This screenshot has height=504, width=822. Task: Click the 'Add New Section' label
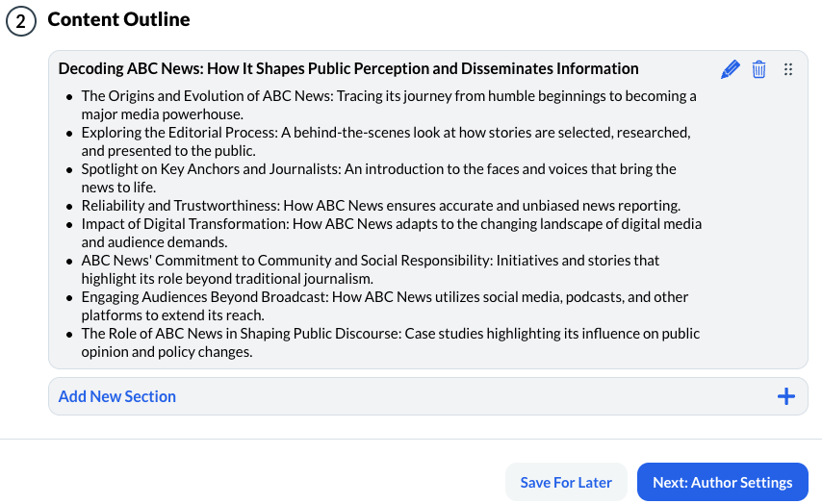(x=117, y=396)
